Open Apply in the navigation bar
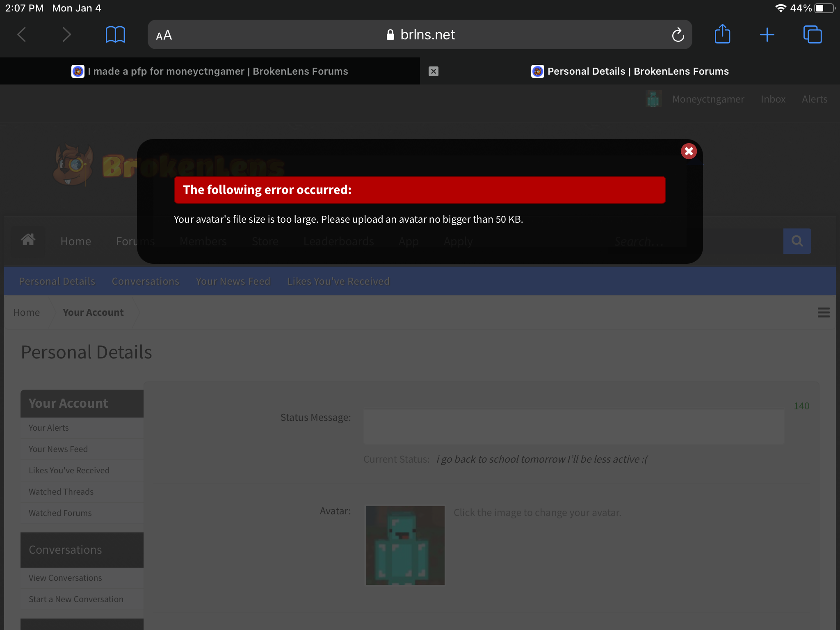Screen dimensions: 840x630 [458, 241]
